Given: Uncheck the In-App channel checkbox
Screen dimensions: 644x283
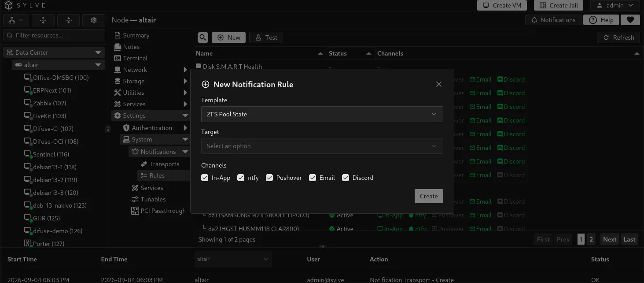Looking at the screenshot, I should click(205, 178).
